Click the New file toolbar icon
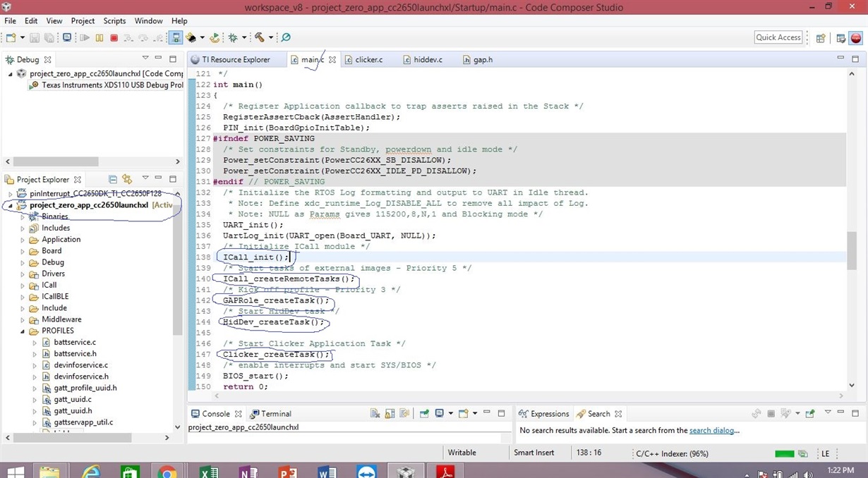Image resolution: width=868 pixels, height=478 pixels. pyautogui.click(x=12, y=37)
